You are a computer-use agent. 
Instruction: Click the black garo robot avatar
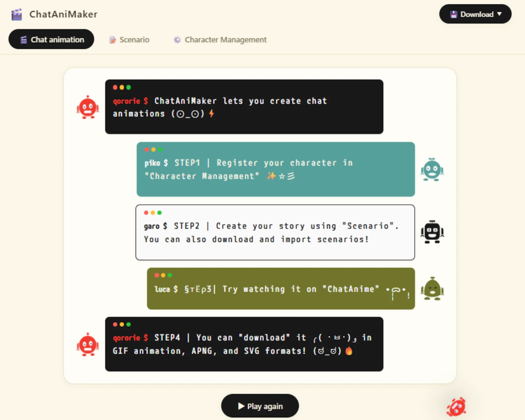pos(432,232)
